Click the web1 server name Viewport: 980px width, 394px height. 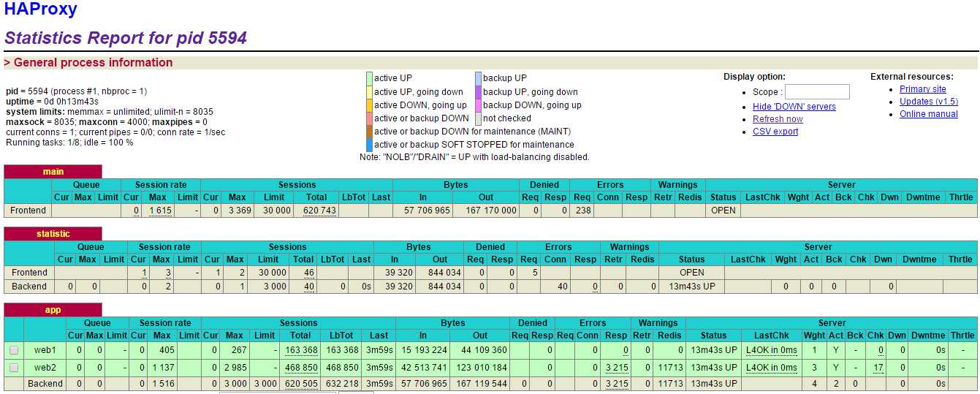coord(45,350)
